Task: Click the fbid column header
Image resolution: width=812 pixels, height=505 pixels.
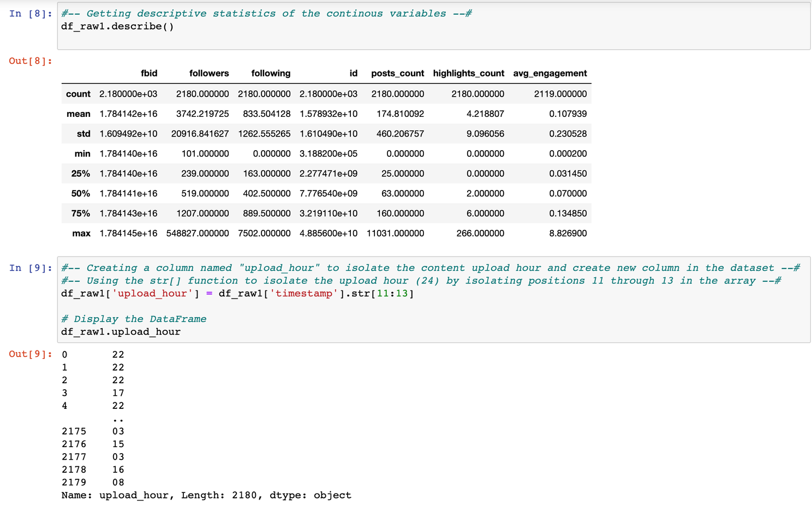Action: click(148, 74)
